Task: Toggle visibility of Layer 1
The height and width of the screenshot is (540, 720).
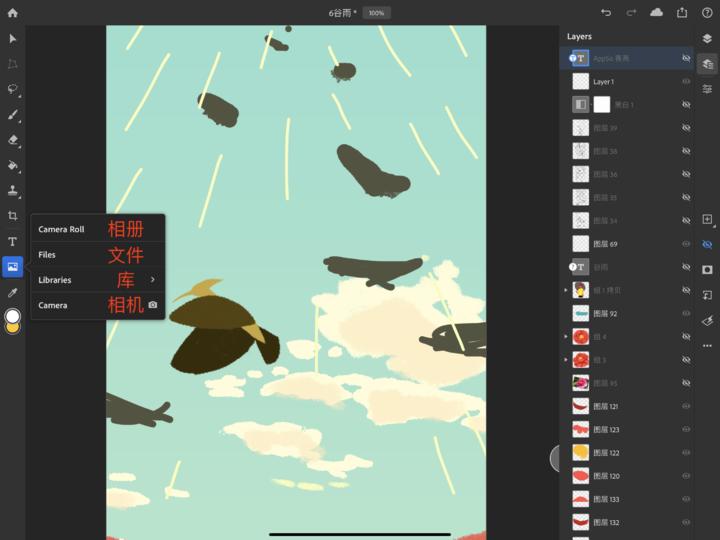Action: (686, 81)
